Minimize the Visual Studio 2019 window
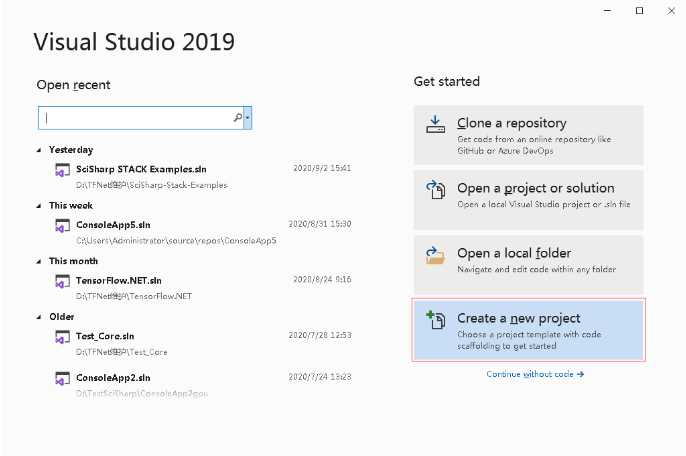 607,11
